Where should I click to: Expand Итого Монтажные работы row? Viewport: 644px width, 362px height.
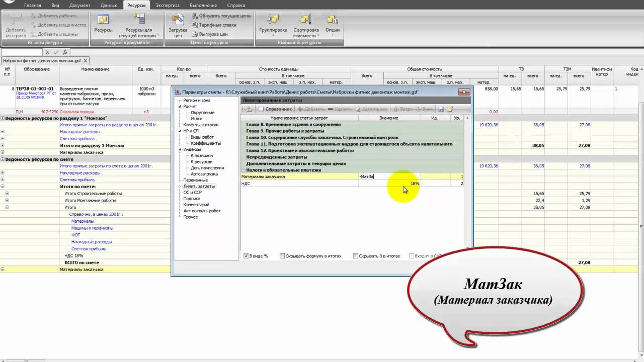(x=7, y=200)
